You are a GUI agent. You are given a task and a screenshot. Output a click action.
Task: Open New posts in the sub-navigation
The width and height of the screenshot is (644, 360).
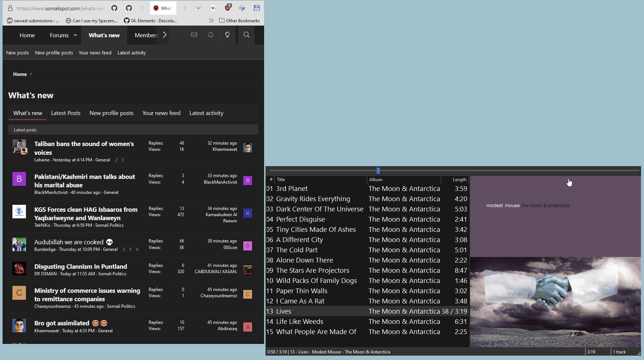coord(18,53)
